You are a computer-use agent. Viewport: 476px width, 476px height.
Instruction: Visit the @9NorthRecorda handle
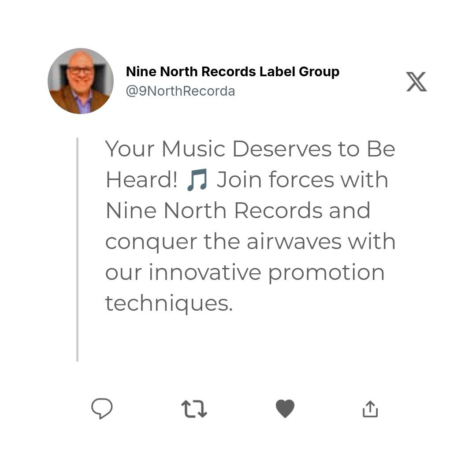[x=181, y=91]
